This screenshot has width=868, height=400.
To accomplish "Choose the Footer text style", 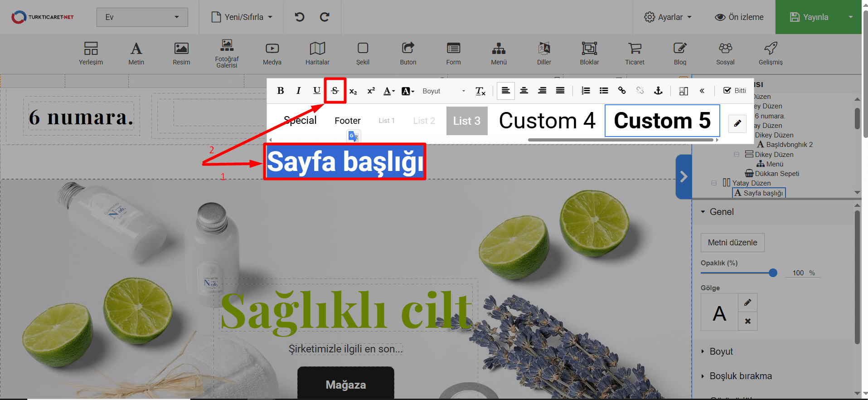I will coord(348,121).
